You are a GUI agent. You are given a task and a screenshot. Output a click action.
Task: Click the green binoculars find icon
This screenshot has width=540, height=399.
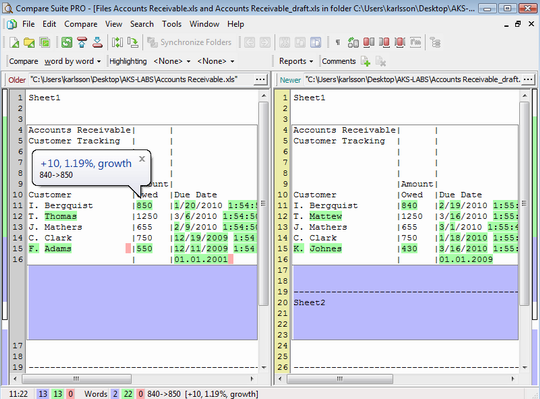[x=353, y=43]
